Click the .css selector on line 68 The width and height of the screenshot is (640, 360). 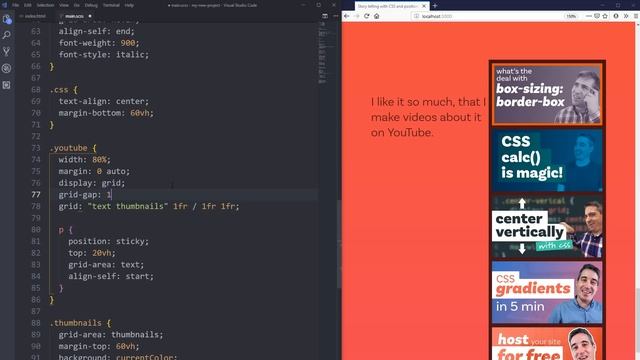click(59, 89)
